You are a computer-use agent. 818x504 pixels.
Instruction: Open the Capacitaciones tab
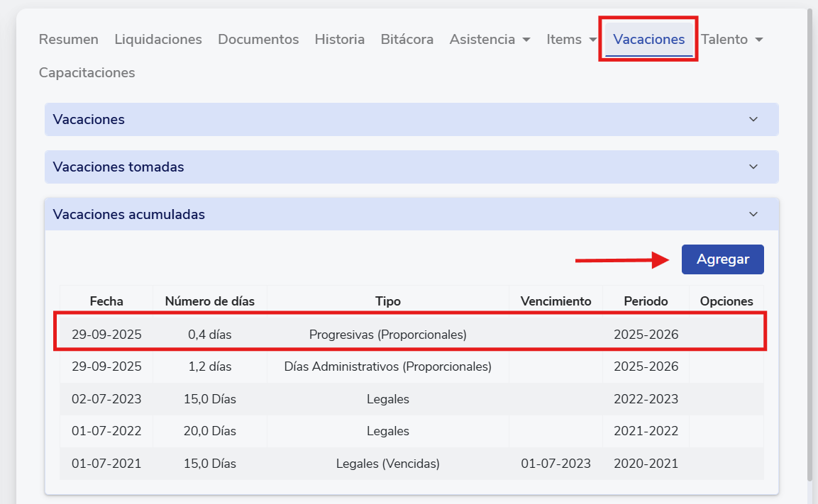(x=87, y=73)
